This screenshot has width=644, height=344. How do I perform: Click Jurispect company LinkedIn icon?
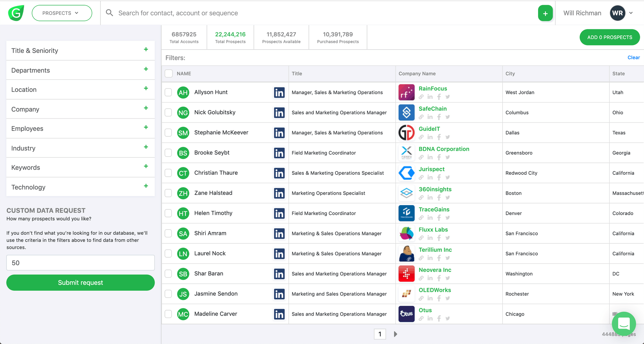[430, 177]
